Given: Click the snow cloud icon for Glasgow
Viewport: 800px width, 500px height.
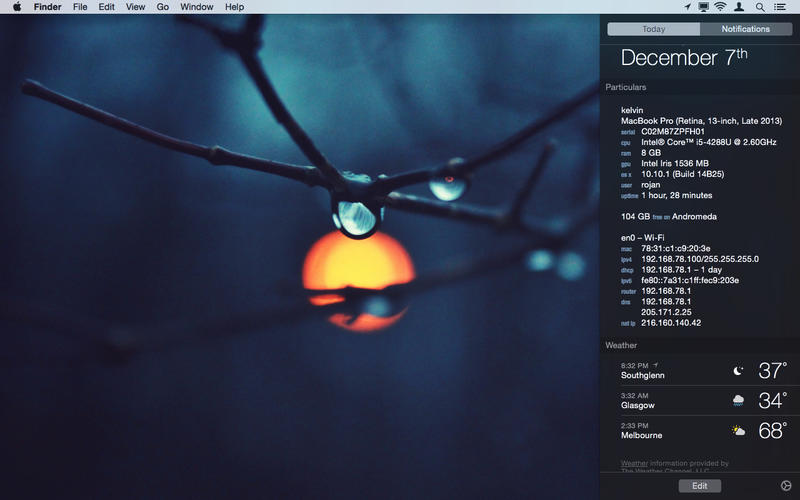Looking at the screenshot, I should point(738,401).
